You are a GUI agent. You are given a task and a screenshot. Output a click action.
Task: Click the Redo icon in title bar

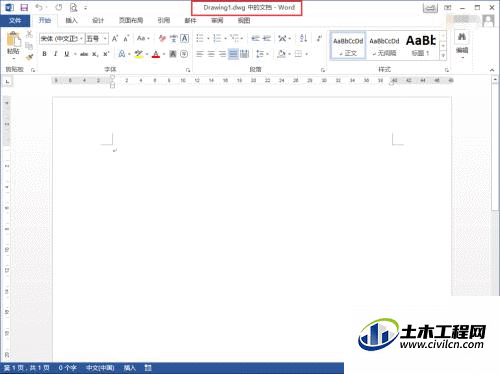point(59,7)
